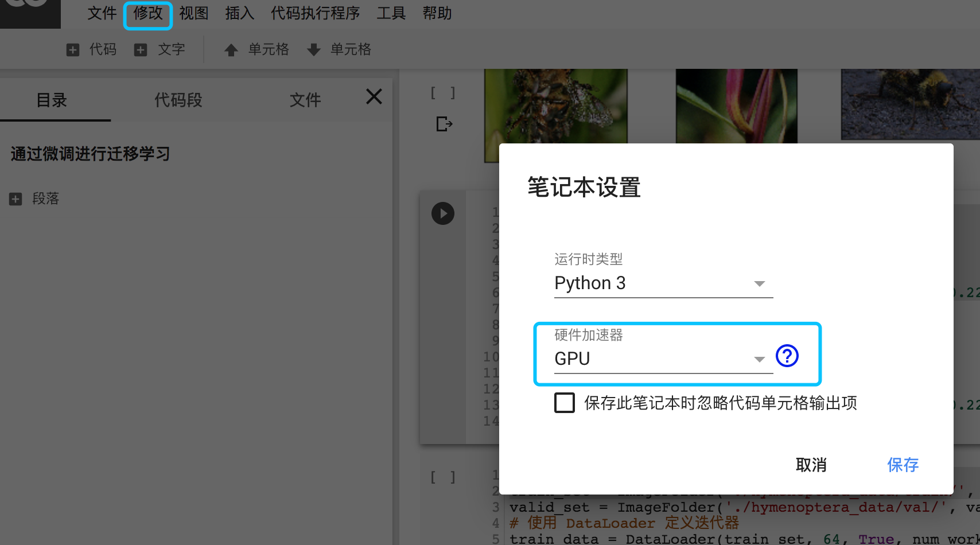Click the empty brackets of top output cell

click(443, 93)
